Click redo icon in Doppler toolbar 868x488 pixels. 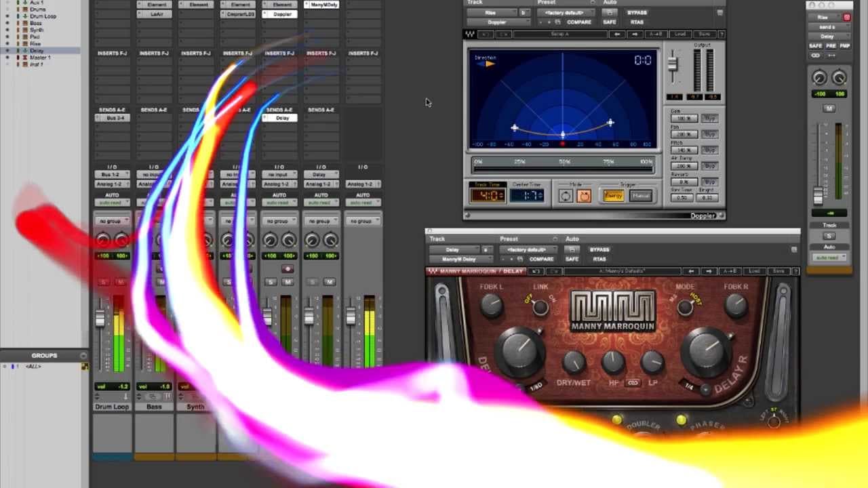click(504, 34)
